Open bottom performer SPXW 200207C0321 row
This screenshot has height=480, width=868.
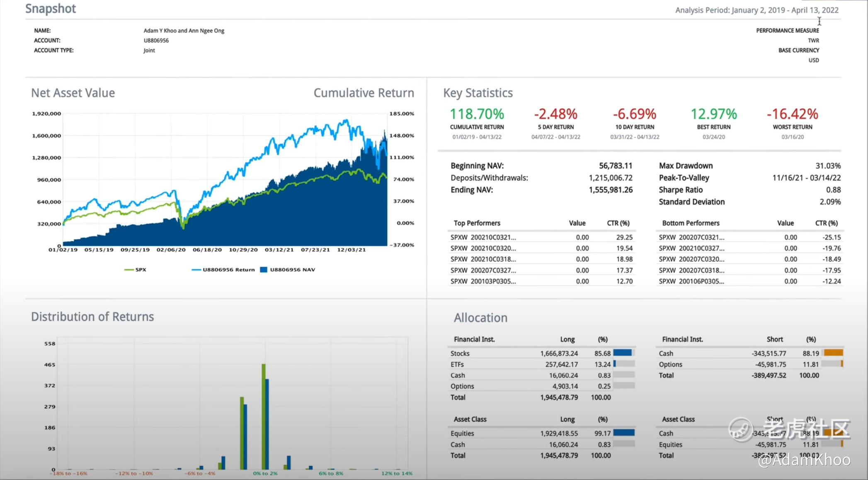pos(691,238)
